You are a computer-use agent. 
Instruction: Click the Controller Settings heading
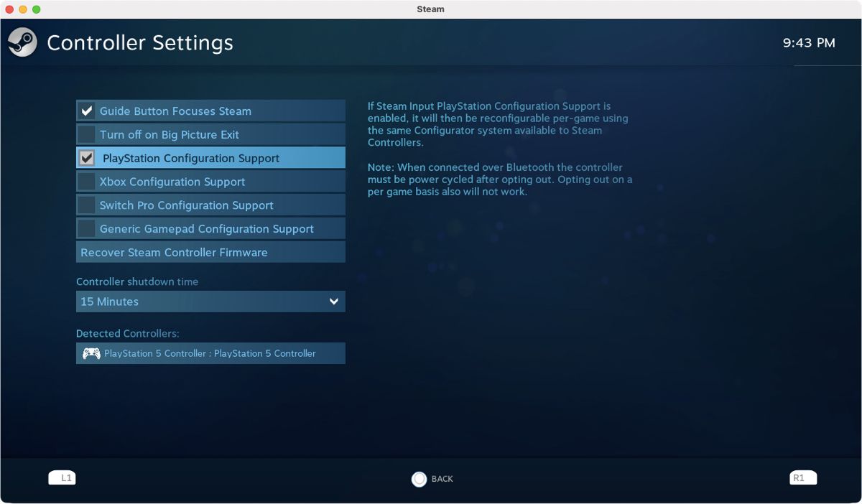(140, 43)
